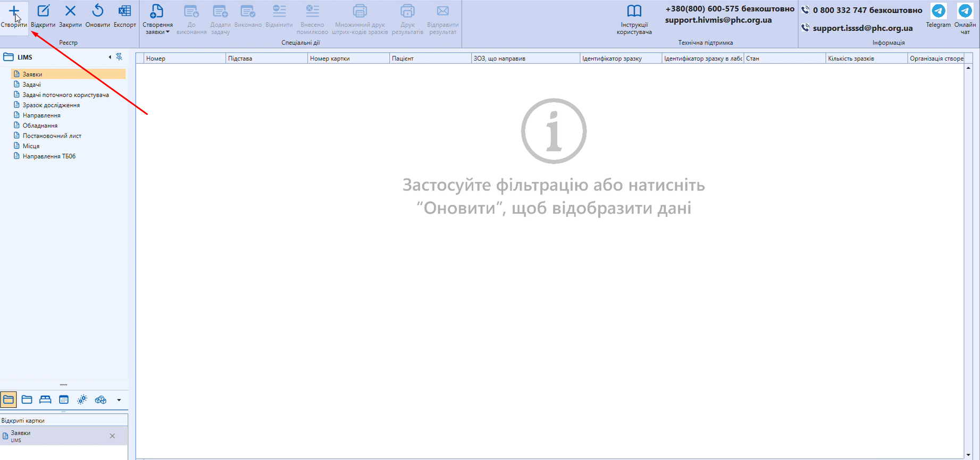The width and height of the screenshot is (980, 460).
Task: Click the vertical scrollbar down arrow
Action: click(968, 455)
